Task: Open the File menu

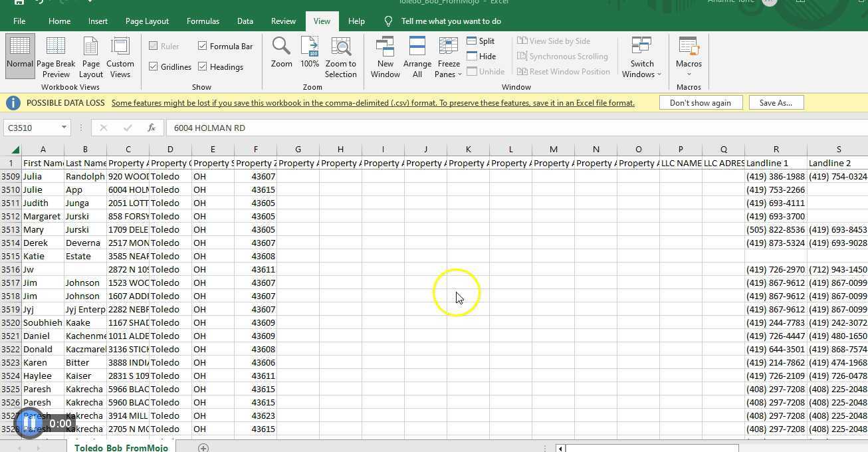Action: coord(19,21)
